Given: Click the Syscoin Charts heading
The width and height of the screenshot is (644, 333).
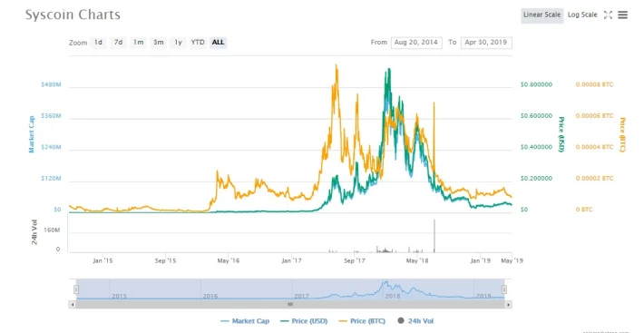Looking at the screenshot, I should pos(73,15).
